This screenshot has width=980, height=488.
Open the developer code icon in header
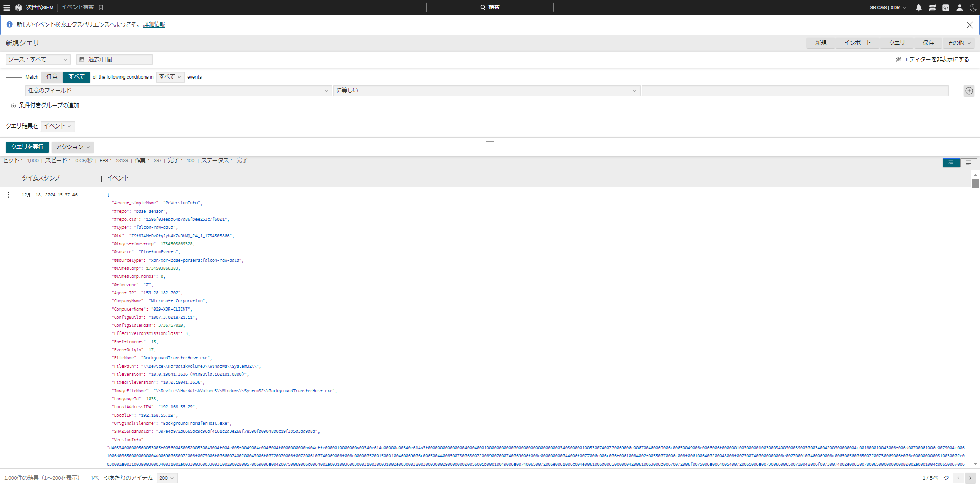(x=946, y=8)
